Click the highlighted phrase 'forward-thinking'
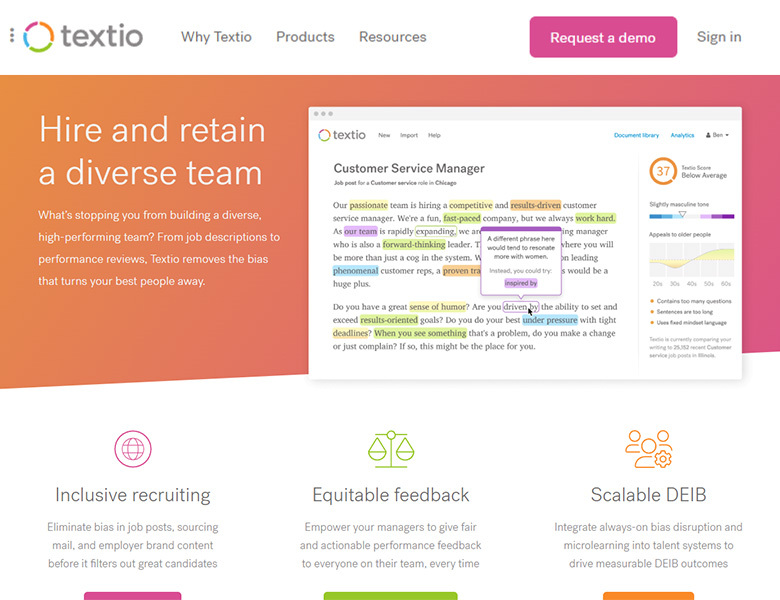780x600 pixels. tap(414, 244)
